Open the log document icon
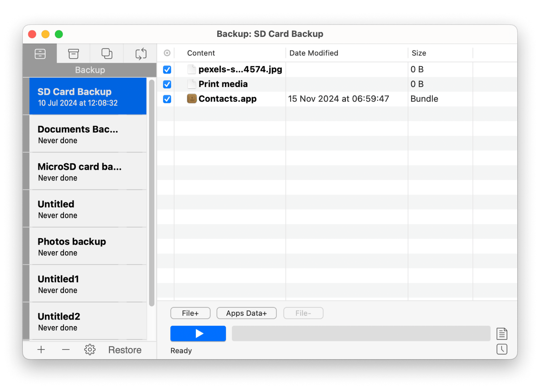538x392 pixels. pos(502,334)
